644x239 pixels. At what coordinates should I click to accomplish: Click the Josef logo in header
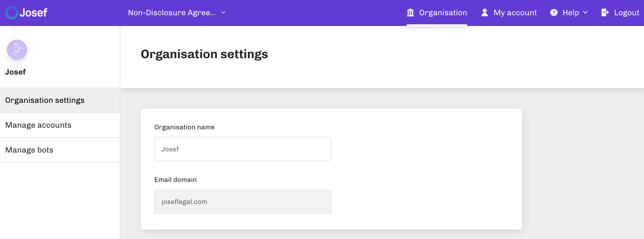26,12
